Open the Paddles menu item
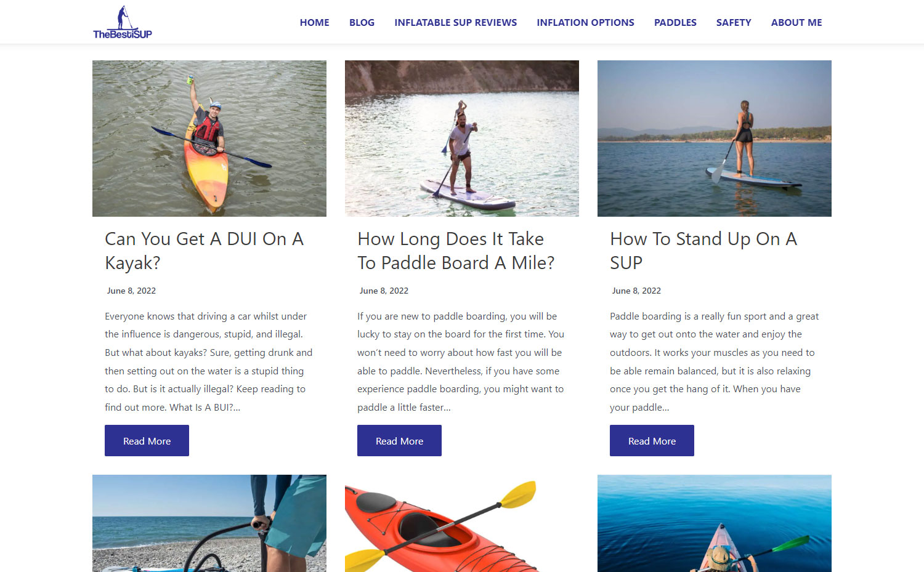924x572 pixels. (x=675, y=23)
